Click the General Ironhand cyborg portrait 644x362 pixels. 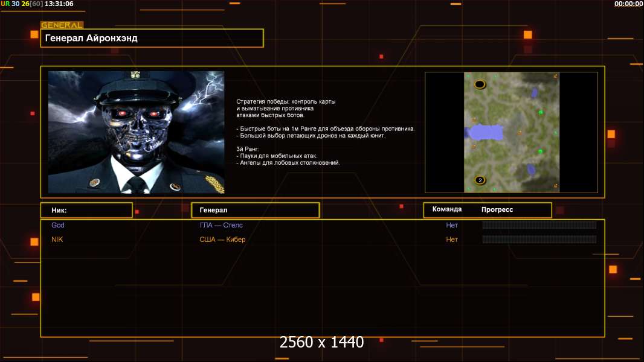pyautogui.click(x=136, y=132)
